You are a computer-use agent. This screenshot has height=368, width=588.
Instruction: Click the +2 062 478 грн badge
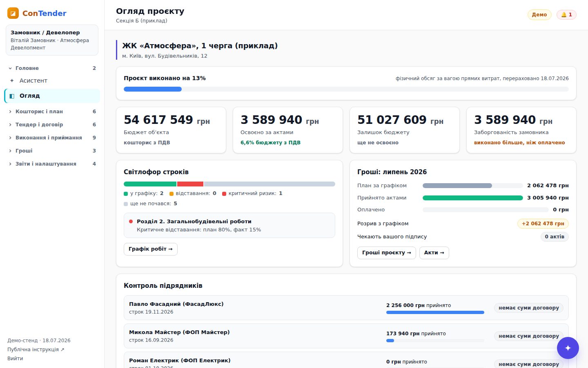point(543,224)
